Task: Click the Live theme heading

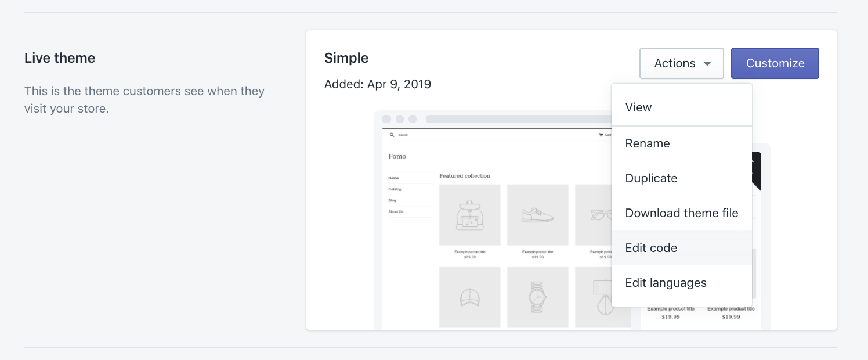Action: click(60, 58)
